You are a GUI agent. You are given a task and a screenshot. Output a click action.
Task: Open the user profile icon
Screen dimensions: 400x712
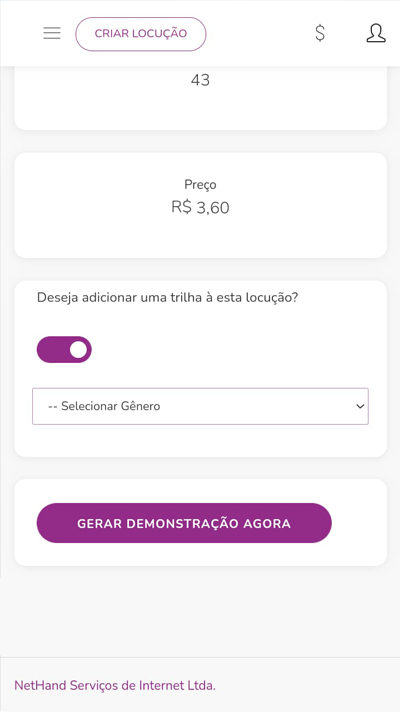tap(376, 33)
